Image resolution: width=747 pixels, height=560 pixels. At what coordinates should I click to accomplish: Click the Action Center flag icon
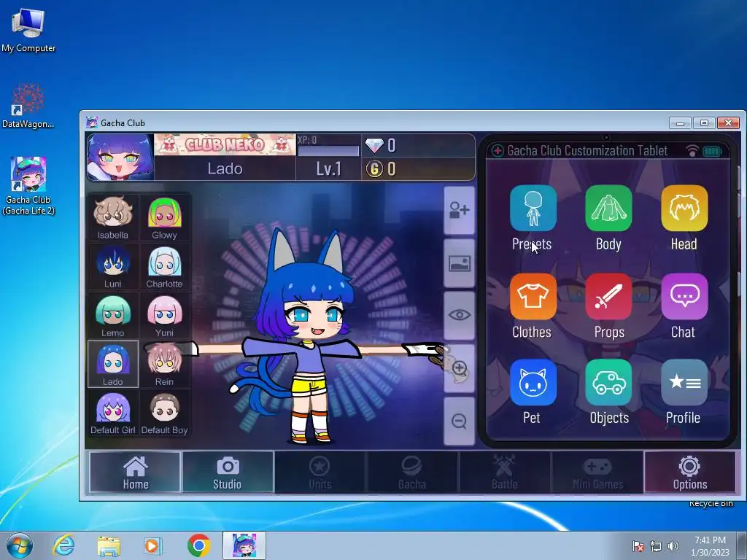[638, 546]
